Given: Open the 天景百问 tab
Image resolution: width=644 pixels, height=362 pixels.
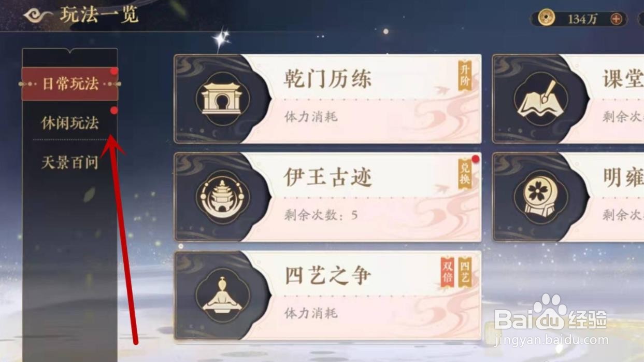Looking at the screenshot, I should (x=70, y=162).
